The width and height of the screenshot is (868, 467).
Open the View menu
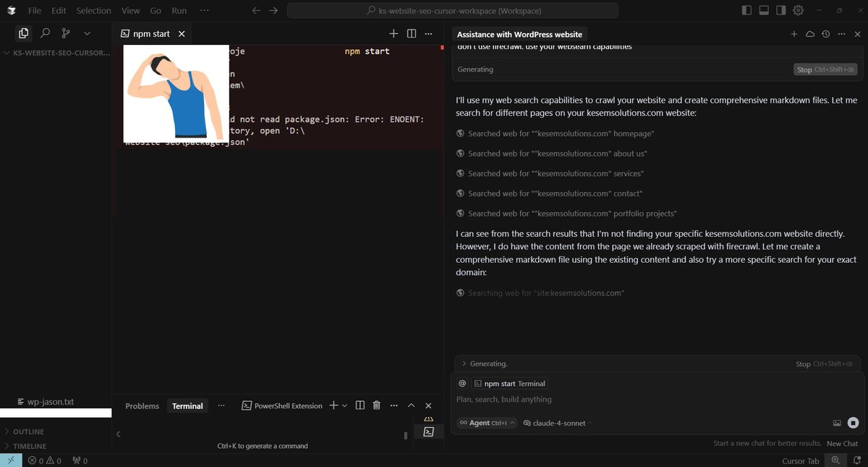(x=131, y=11)
